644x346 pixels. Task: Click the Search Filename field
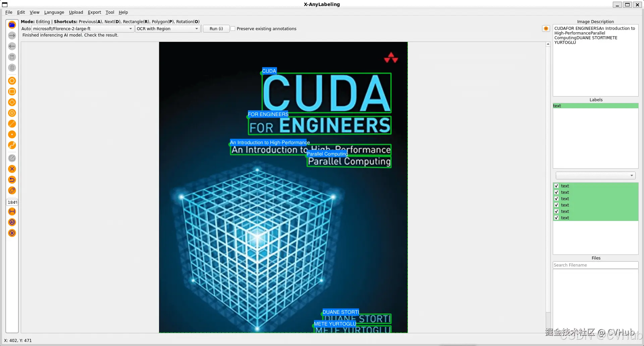pyautogui.click(x=595, y=265)
